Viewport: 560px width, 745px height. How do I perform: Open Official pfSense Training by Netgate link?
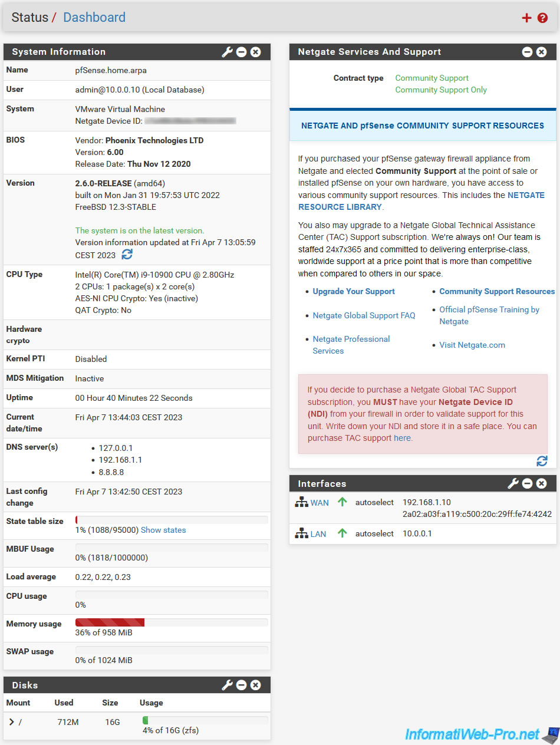tap(489, 315)
